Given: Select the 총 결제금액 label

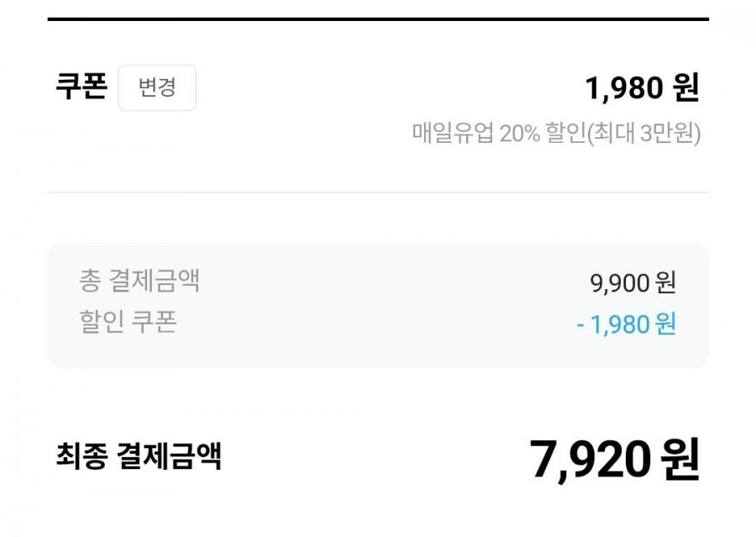Looking at the screenshot, I should coord(139,281).
